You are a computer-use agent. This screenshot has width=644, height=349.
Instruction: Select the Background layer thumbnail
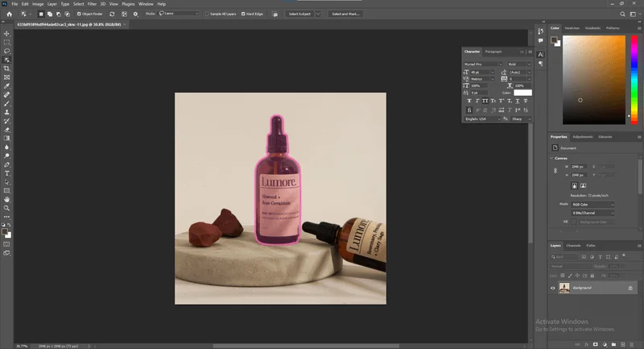564,288
